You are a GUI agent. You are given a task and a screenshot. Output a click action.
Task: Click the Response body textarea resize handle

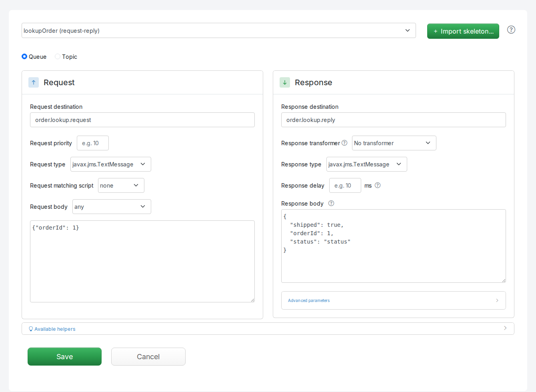(x=504, y=280)
